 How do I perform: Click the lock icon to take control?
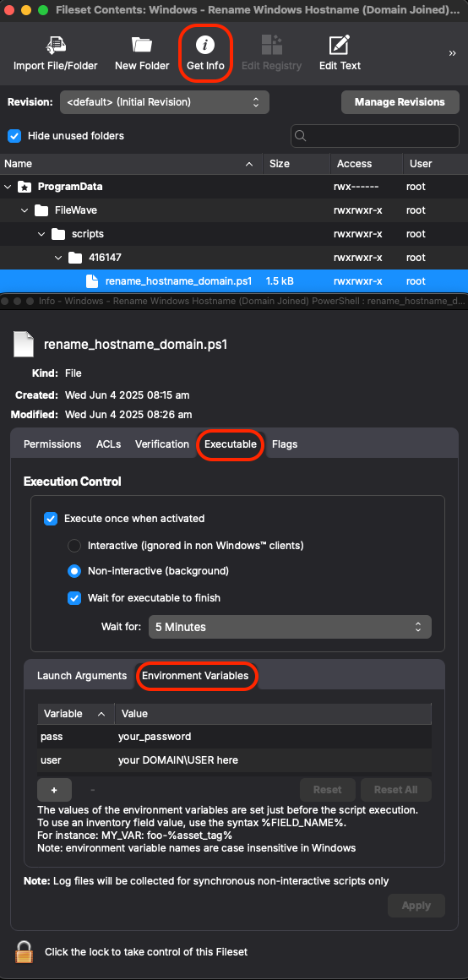coord(24,951)
